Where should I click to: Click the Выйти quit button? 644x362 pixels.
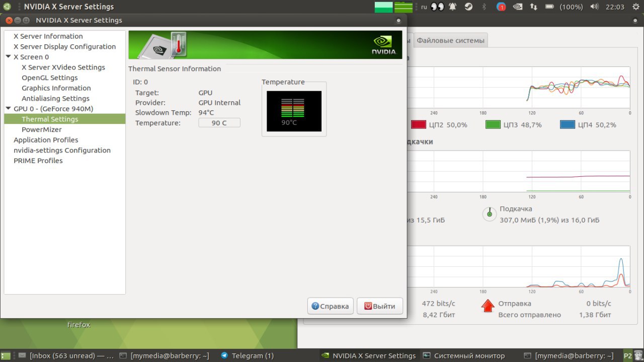[x=380, y=306]
